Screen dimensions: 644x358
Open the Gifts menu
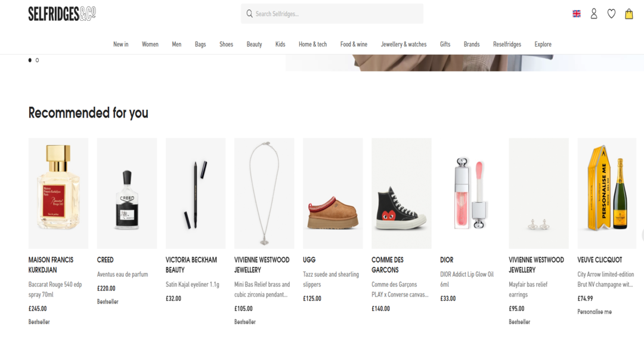click(x=445, y=44)
